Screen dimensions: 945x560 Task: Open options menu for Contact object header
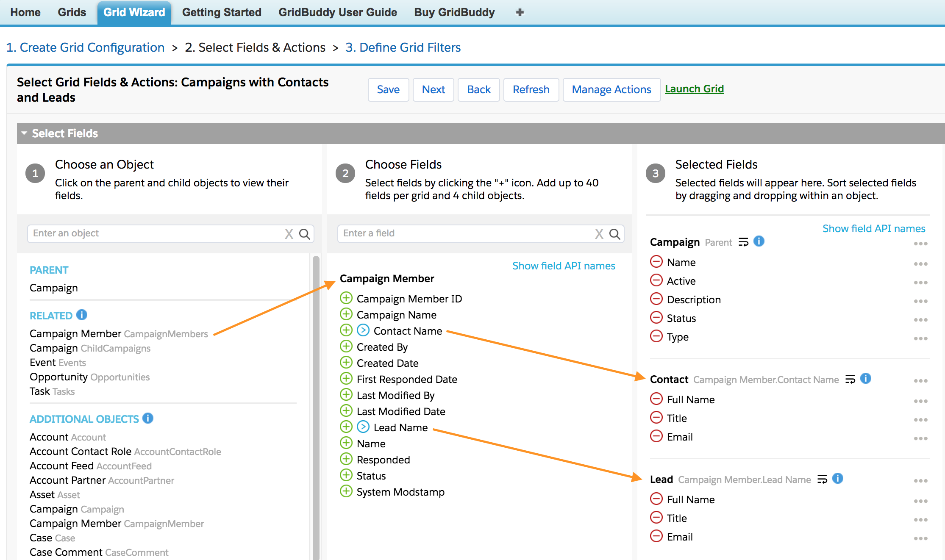(920, 381)
